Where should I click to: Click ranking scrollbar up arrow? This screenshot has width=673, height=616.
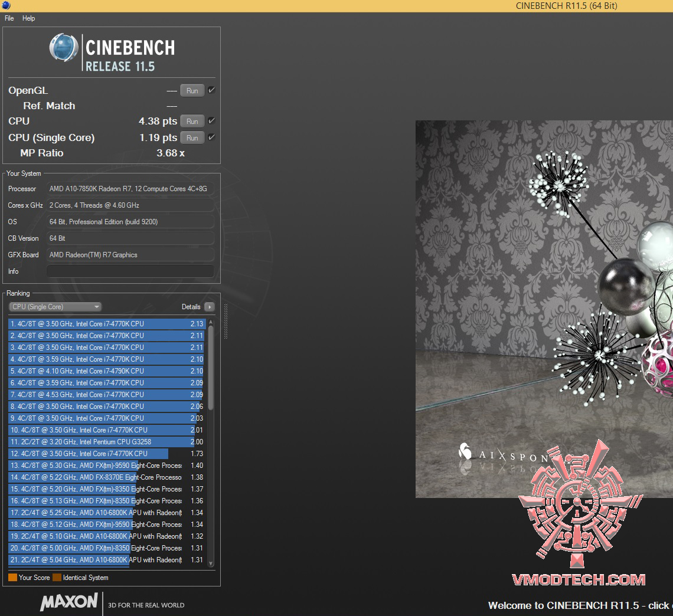click(211, 322)
